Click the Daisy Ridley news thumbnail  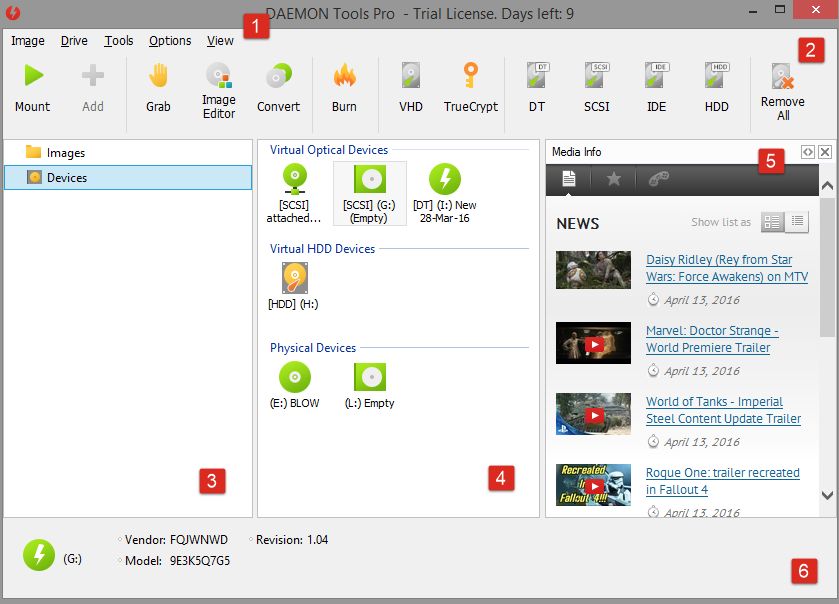[x=593, y=270]
